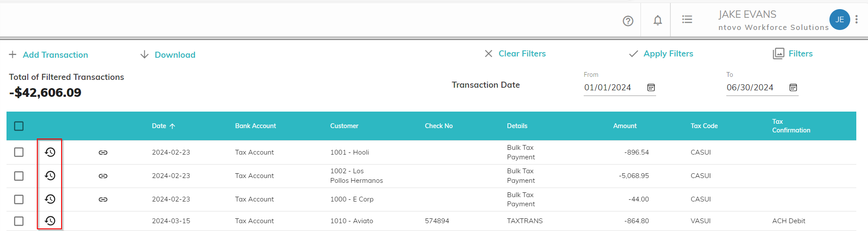Viewport: 868px width, 231px height.
Task: Open the help question mark icon
Action: tap(628, 21)
